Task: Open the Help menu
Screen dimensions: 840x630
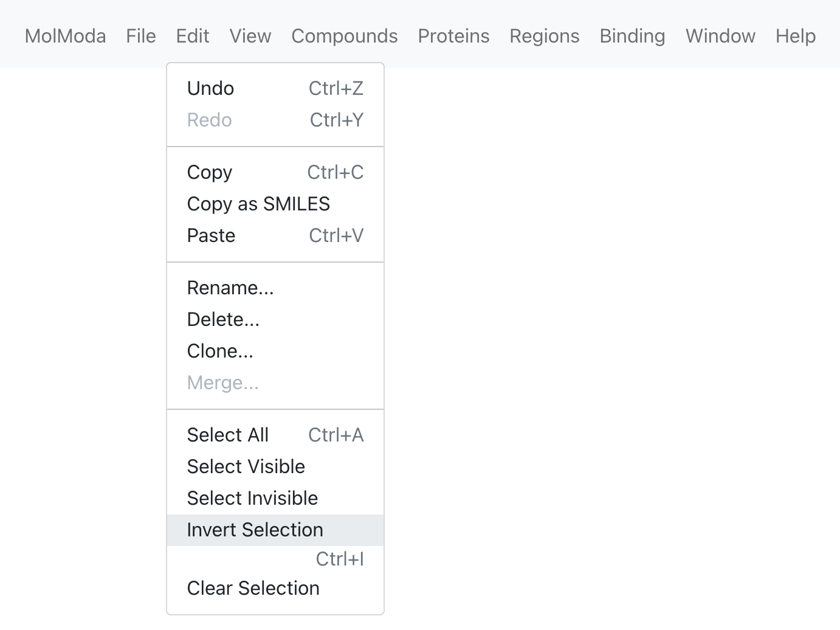Action: pos(796,36)
